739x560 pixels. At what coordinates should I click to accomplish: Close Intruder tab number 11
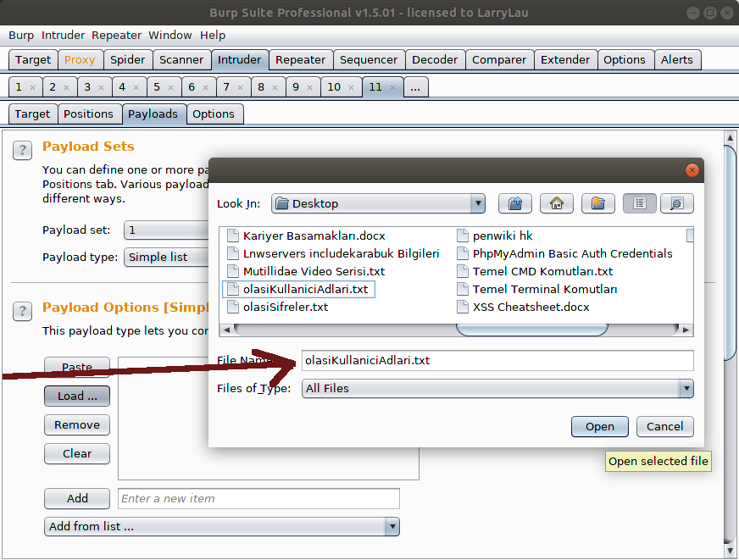(x=392, y=87)
